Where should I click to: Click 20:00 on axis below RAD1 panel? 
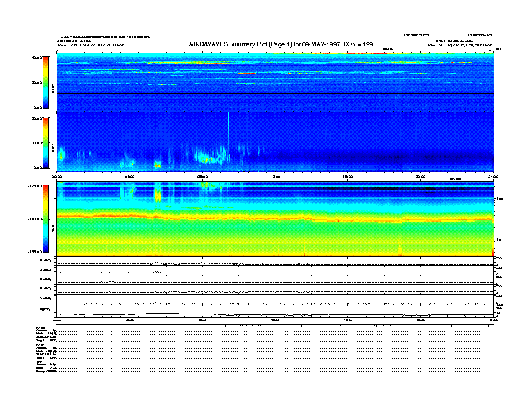coord(420,177)
